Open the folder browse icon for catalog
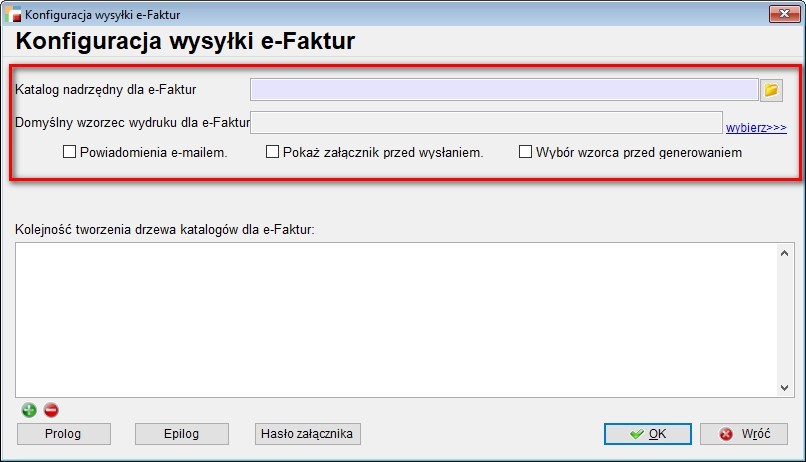The image size is (806, 462). (771, 90)
